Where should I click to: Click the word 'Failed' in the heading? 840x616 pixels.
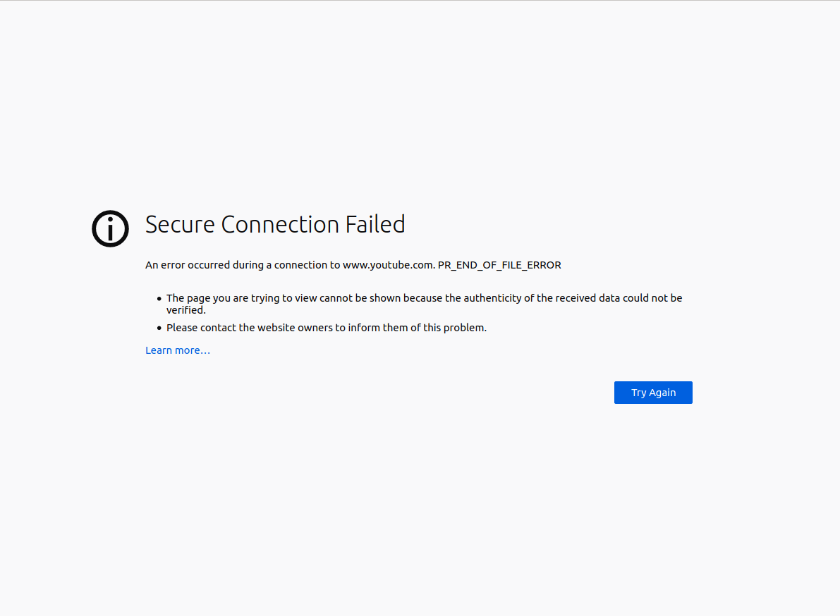[375, 224]
